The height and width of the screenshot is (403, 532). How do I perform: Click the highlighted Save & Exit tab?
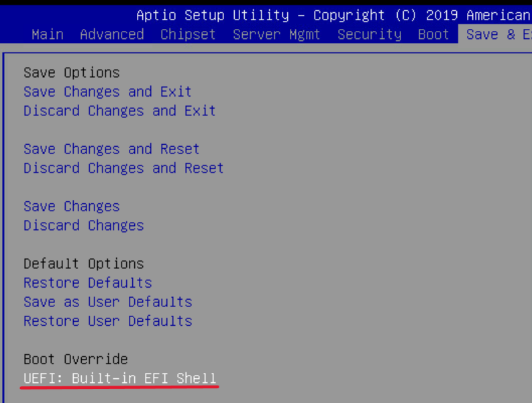pos(498,34)
